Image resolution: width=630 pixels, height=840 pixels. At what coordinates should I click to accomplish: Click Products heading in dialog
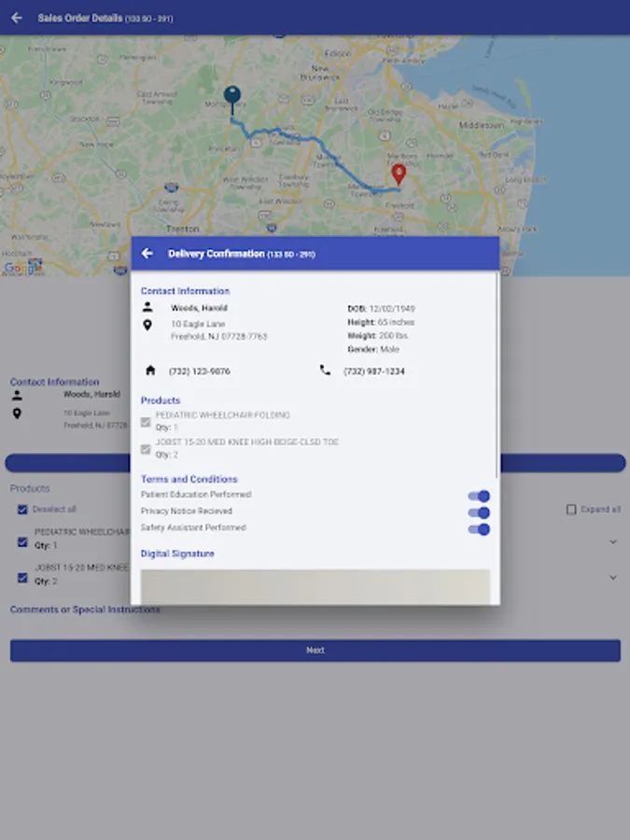pyautogui.click(x=161, y=400)
